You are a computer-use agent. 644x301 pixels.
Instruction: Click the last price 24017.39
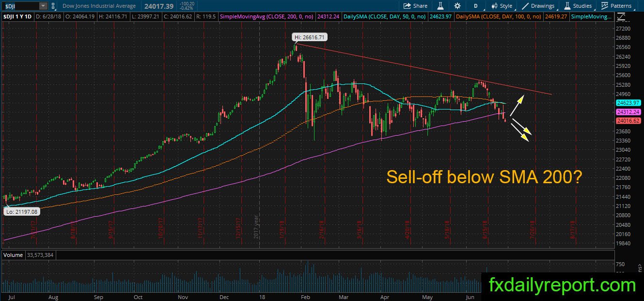(x=158, y=6)
